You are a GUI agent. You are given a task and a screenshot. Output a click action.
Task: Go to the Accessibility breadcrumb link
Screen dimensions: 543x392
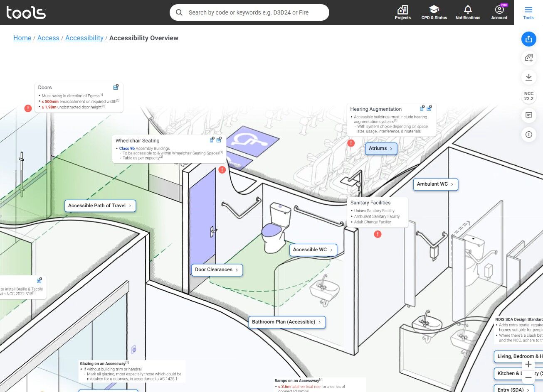click(84, 38)
